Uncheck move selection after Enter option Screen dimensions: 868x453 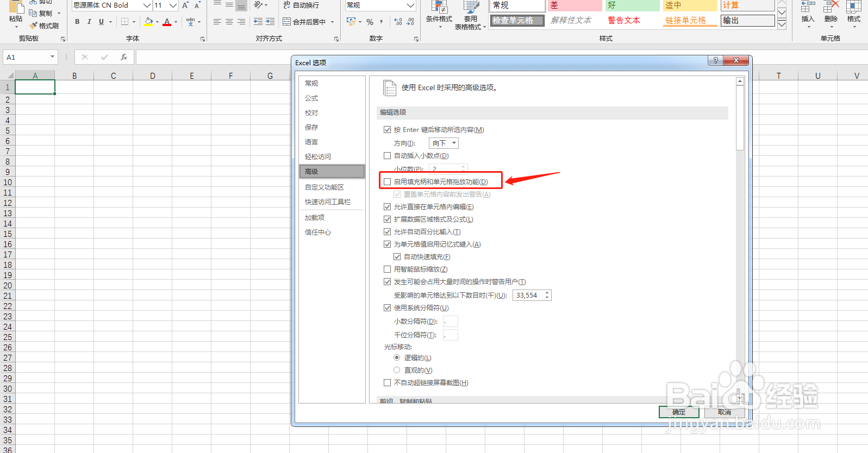tap(388, 130)
